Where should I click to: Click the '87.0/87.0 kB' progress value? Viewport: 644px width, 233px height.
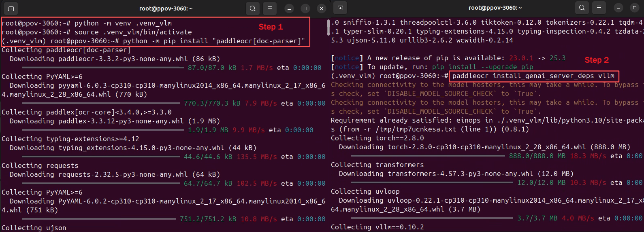(x=212, y=68)
